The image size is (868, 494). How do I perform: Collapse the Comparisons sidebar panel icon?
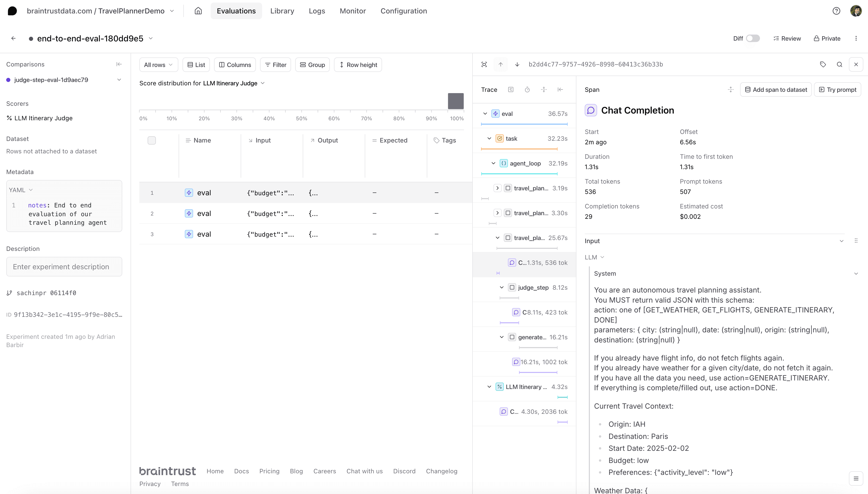[x=119, y=64]
